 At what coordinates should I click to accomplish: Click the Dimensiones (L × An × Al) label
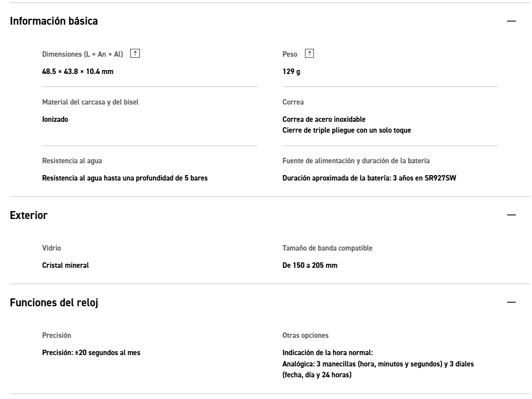[82, 54]
